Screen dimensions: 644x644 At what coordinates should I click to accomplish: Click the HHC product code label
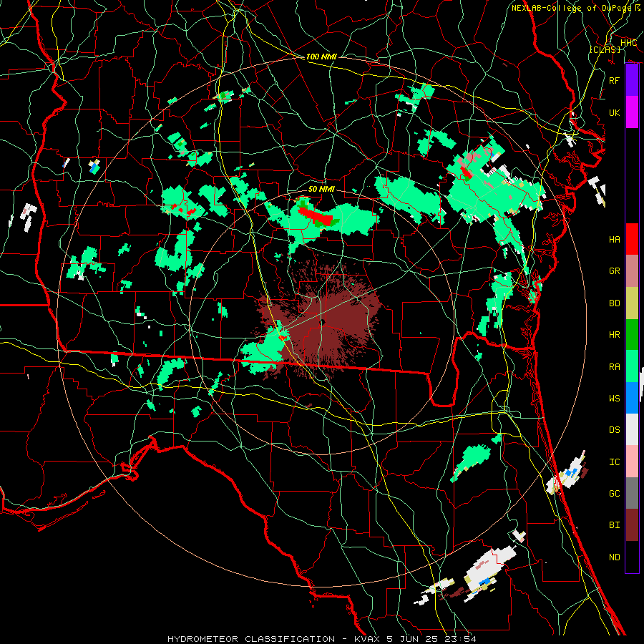[628, 43]
